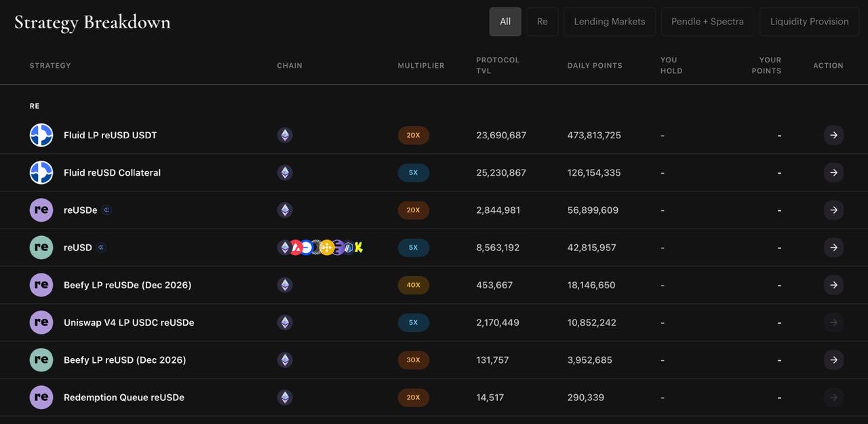Viewport: 868px width, 424px height.
Task: Click the Redemption Queue reUSDe purple logo
Action: point(41,397)
